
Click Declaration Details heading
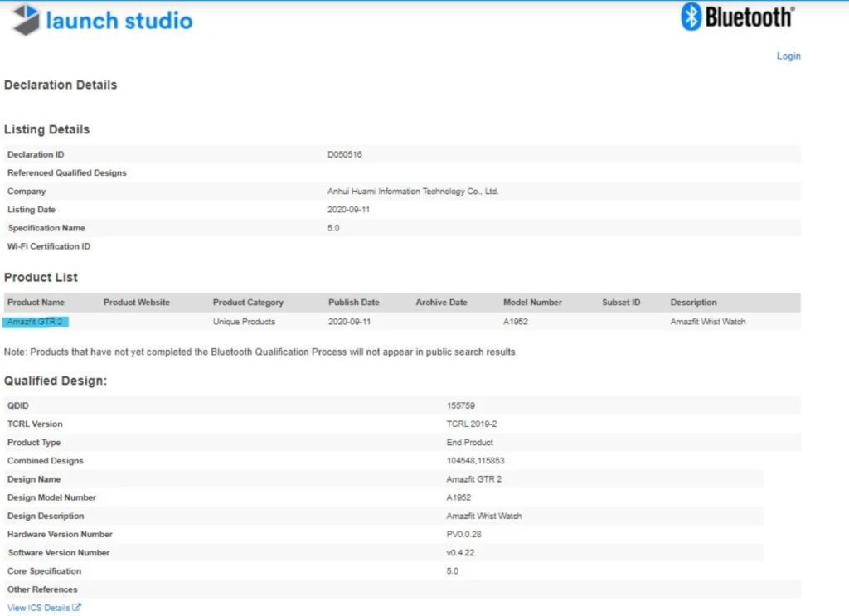[60, 85]
